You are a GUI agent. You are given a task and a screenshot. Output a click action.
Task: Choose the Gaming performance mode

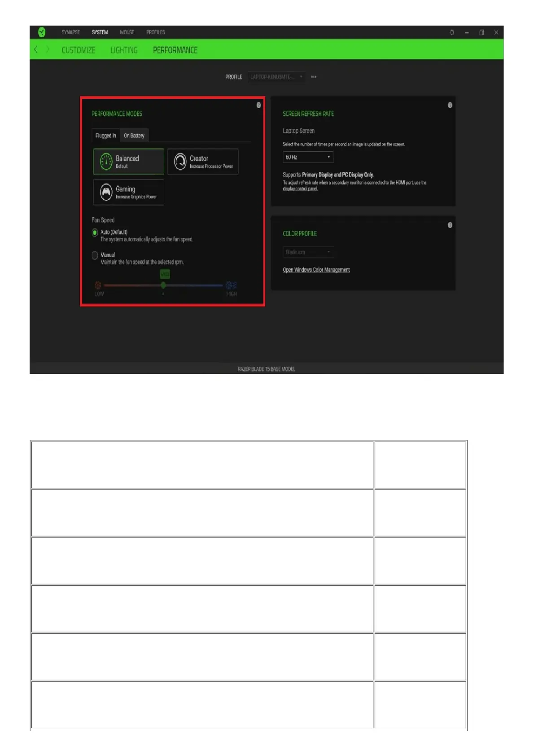tap(129, 192)
